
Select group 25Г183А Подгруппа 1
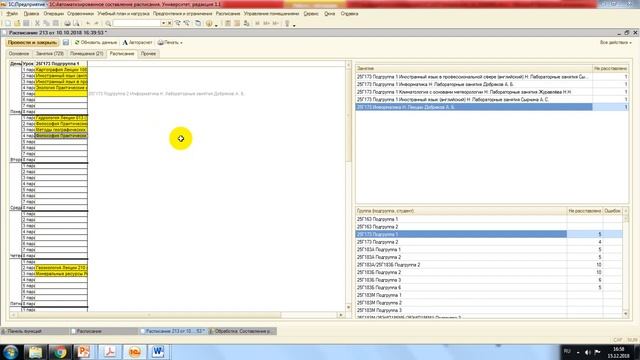[489, 249]
